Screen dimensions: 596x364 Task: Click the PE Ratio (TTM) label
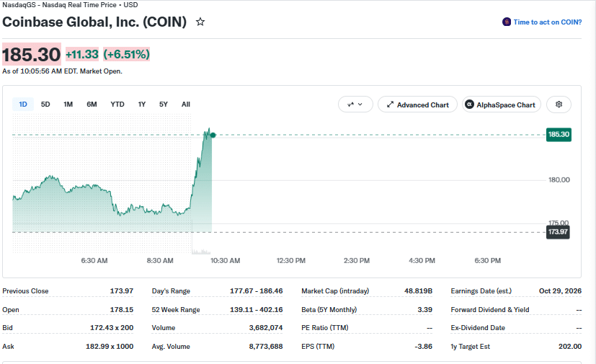tap(325, 327)
